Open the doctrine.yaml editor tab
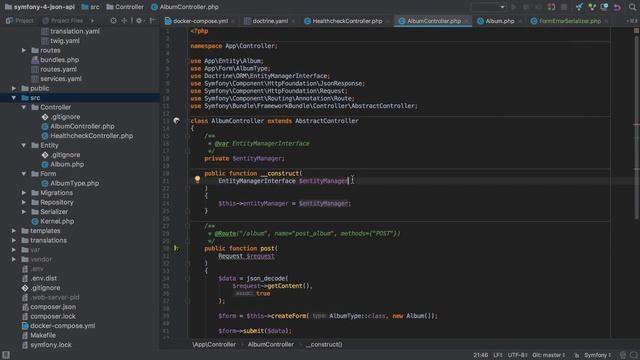640x360 pixels. point(266,21)
